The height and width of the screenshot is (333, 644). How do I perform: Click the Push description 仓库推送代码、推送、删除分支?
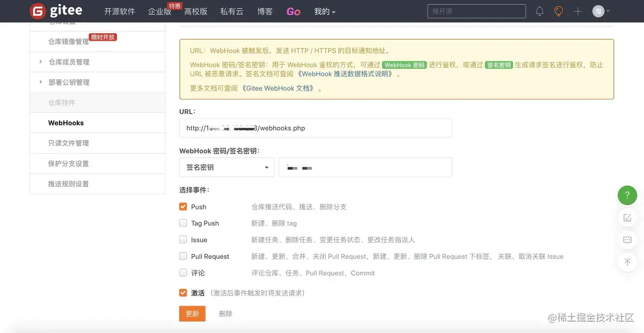coord(299,207)
